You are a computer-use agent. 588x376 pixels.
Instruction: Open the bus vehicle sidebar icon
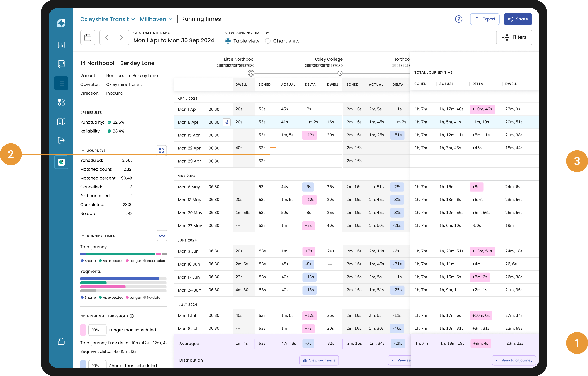pyautogui.click(x=61, y=64)
